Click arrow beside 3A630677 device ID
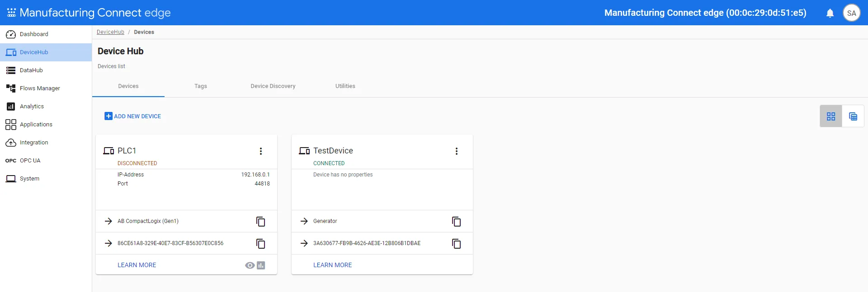This screenshot has width=868, height=292. [x=304, y=243]
